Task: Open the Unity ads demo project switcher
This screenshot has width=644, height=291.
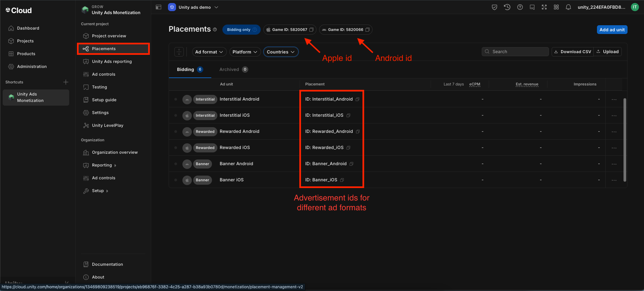Action: click(194, 7)
